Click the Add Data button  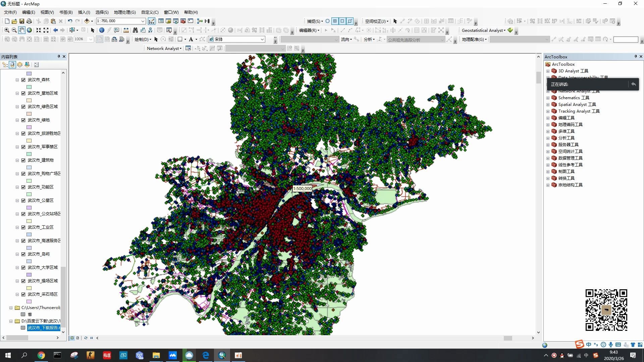87,21
